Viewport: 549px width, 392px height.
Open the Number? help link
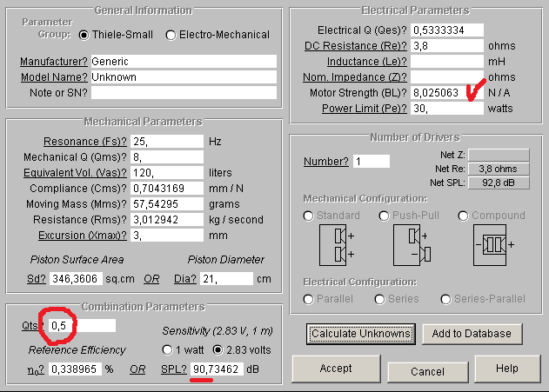click(326, 162)
